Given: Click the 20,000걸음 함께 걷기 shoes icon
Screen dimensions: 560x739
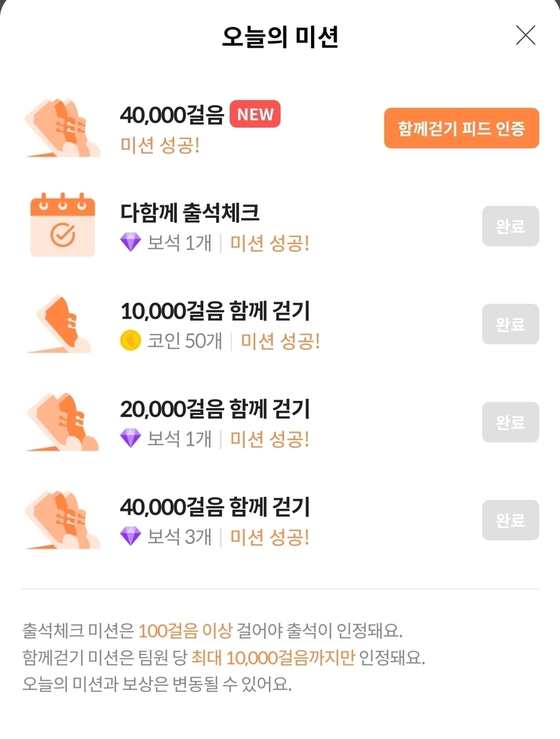Looking at the screenshot, I should 62,422.
